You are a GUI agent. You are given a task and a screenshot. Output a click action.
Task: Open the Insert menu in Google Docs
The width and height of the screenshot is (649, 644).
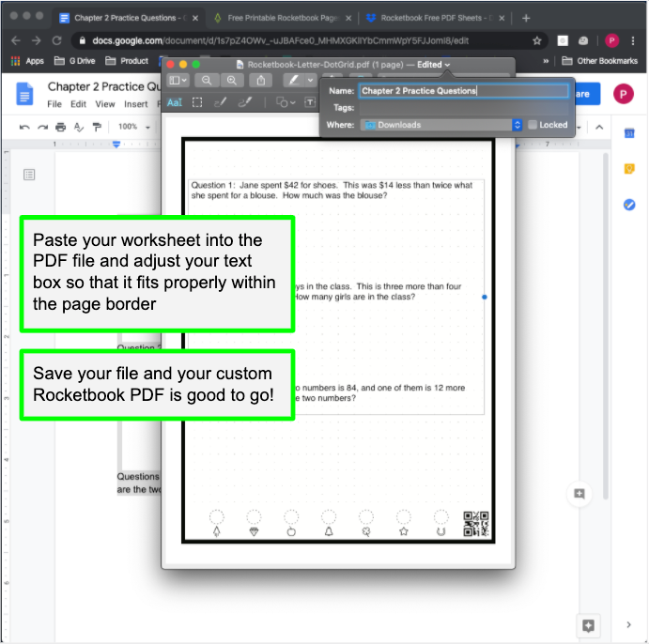coord(136,104)
